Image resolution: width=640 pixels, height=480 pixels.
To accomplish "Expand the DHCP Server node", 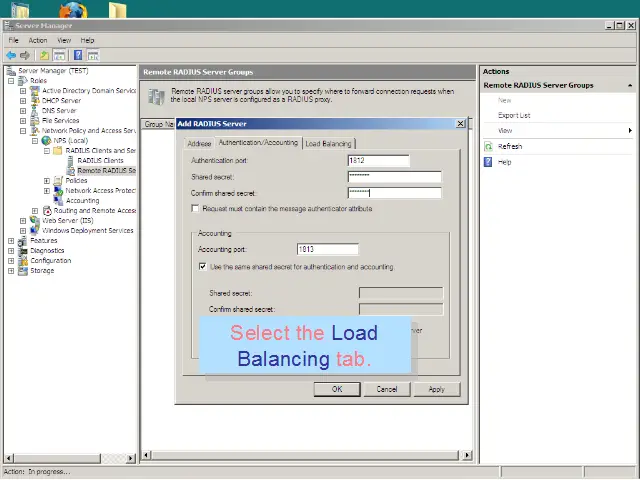I will (x=23, y=101).
